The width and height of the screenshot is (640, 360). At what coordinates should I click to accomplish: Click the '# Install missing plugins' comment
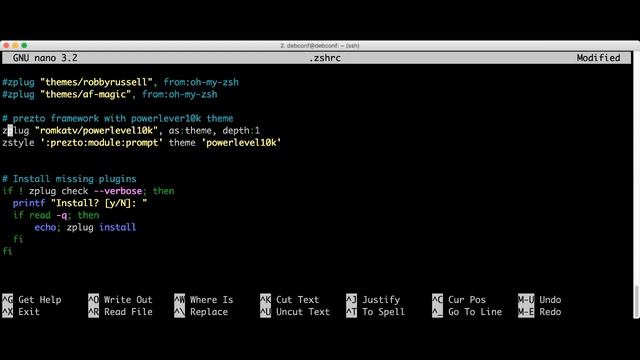pos(69,179)
